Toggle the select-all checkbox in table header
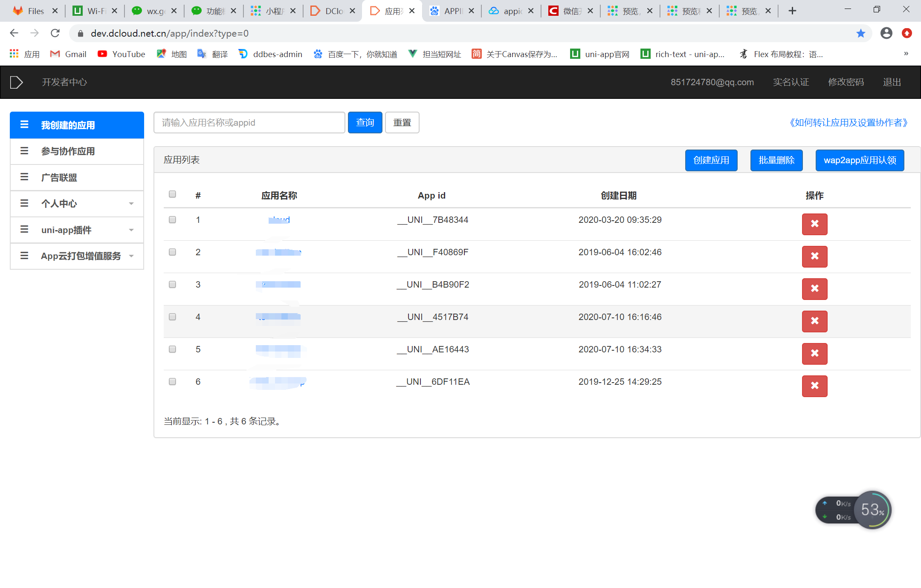This screenshot has width=921, height=588. (172, 194)
